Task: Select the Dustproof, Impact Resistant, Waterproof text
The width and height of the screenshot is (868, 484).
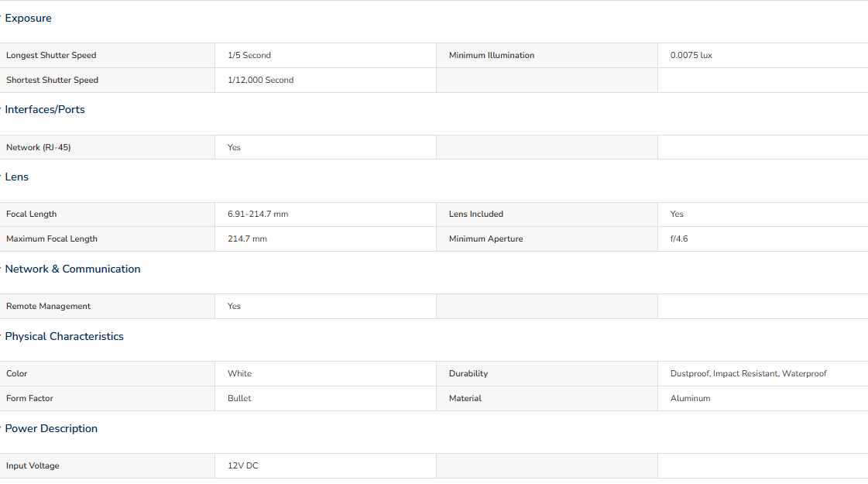Action: pos(749,374)
